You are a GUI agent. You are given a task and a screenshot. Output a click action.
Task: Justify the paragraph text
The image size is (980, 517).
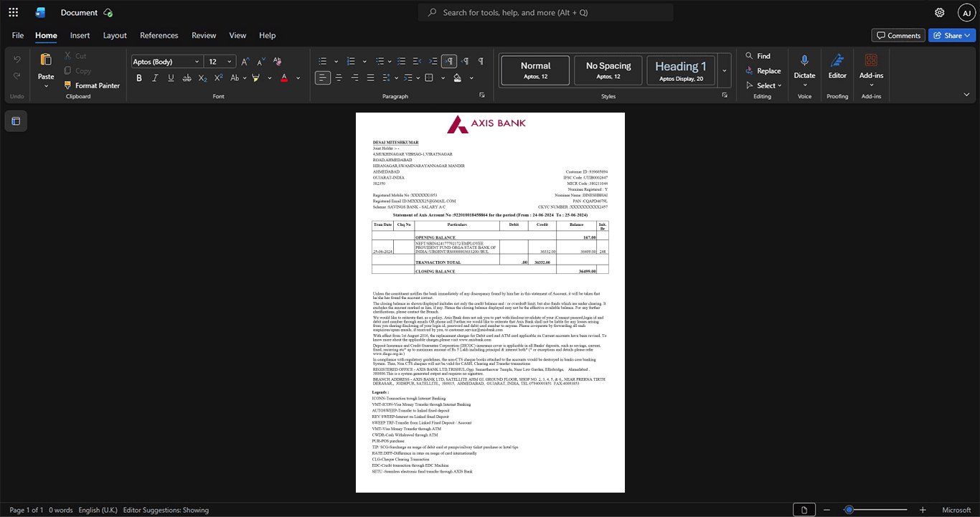tap(370, 77)
